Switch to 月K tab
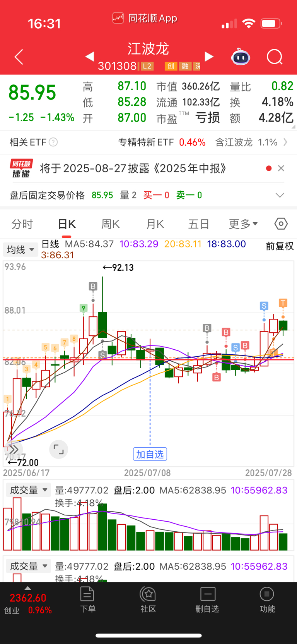The image size is (297, 644). tap(155, 224)
